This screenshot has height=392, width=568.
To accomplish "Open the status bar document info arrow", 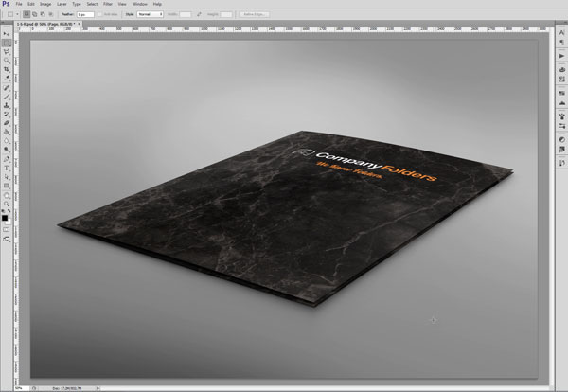I will (x=98, y=388).
